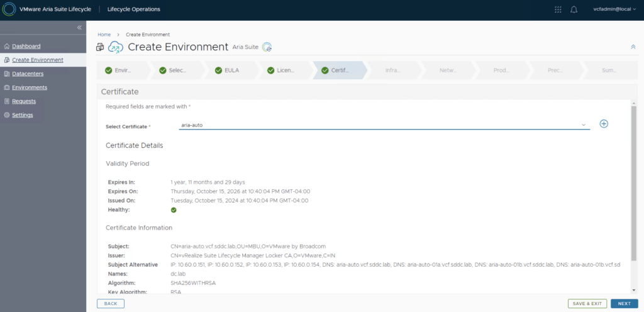
Task: Go to the Dashboard in sidebar
Action: [x=26, y=46]
